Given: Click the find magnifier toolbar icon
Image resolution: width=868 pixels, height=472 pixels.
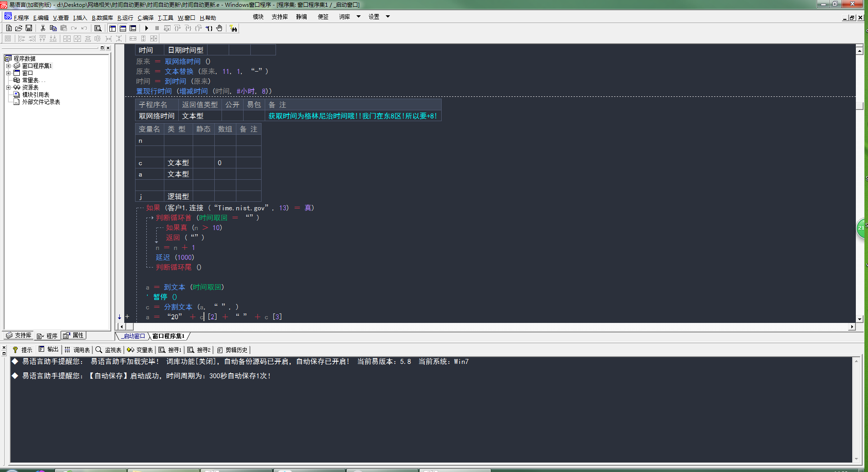Looking at the screenshot, I should pyautogui.click(x=98, y=28).
